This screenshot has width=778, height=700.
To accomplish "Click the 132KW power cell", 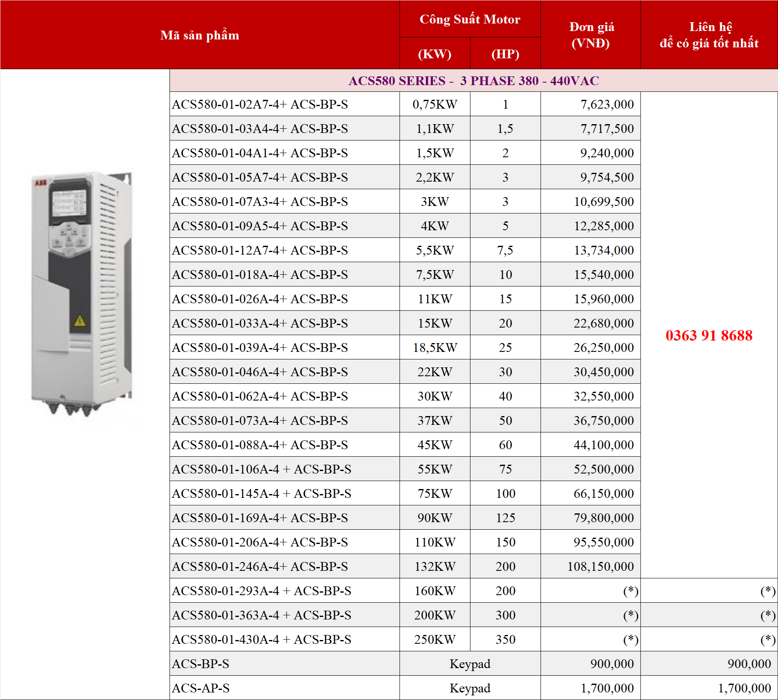I will click(435, 567).
